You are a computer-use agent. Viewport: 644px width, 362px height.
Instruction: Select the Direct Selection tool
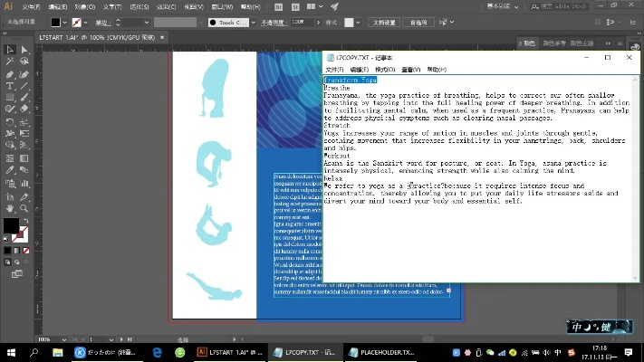(24, 50)
